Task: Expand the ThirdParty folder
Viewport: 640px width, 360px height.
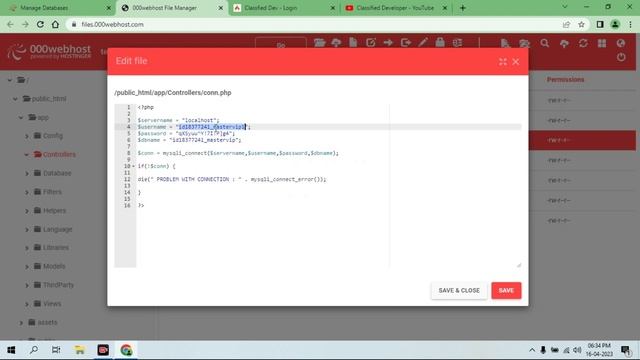Action: coord(27,285)
